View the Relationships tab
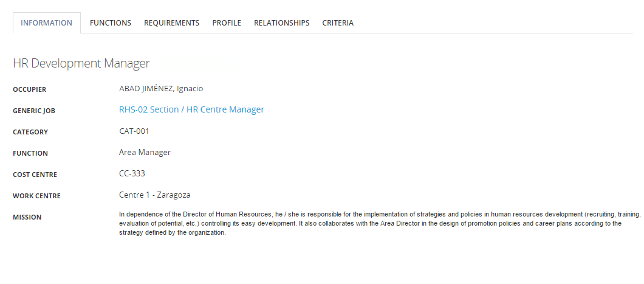Image resolution: width=644 pixels, height=284 pixels. (x=281, y=23)
